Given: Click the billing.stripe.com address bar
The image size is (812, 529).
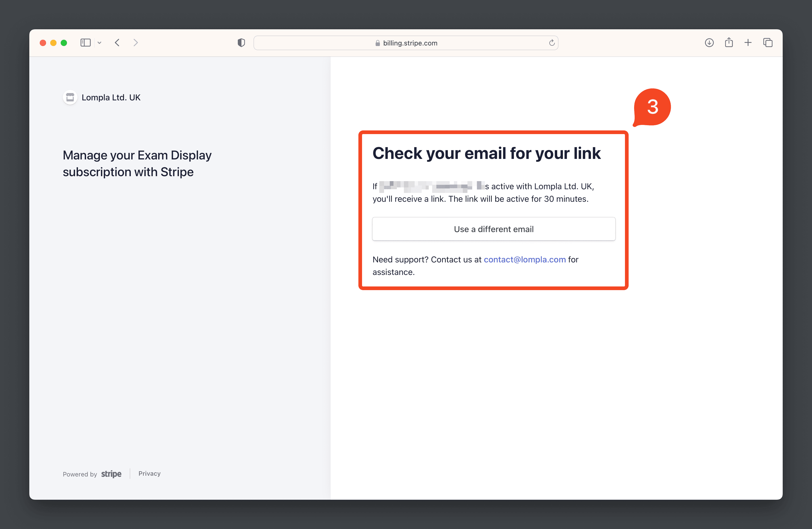Looking at the screenshot, I should tap(406, 43).
